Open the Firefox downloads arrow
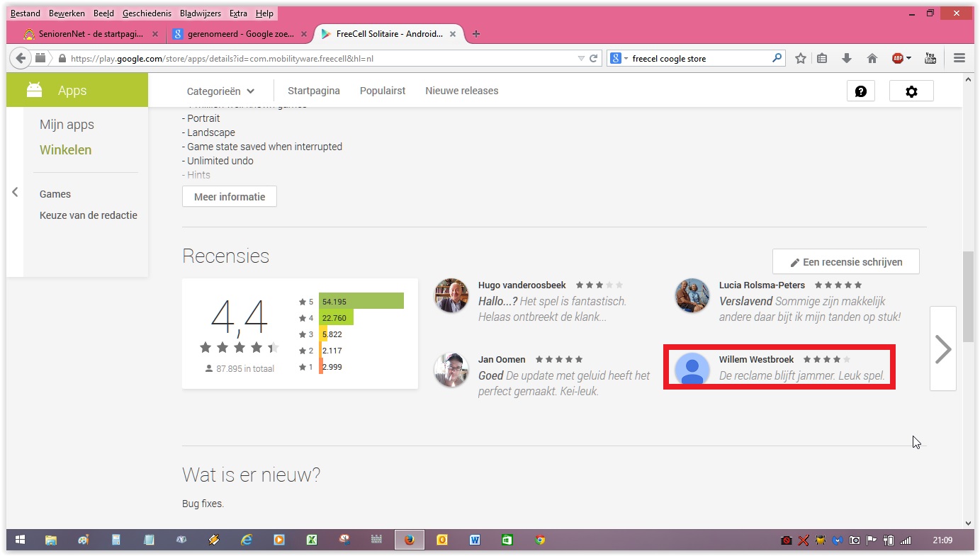This screenshot has height=556, width=980. click(x=846, y=58)
